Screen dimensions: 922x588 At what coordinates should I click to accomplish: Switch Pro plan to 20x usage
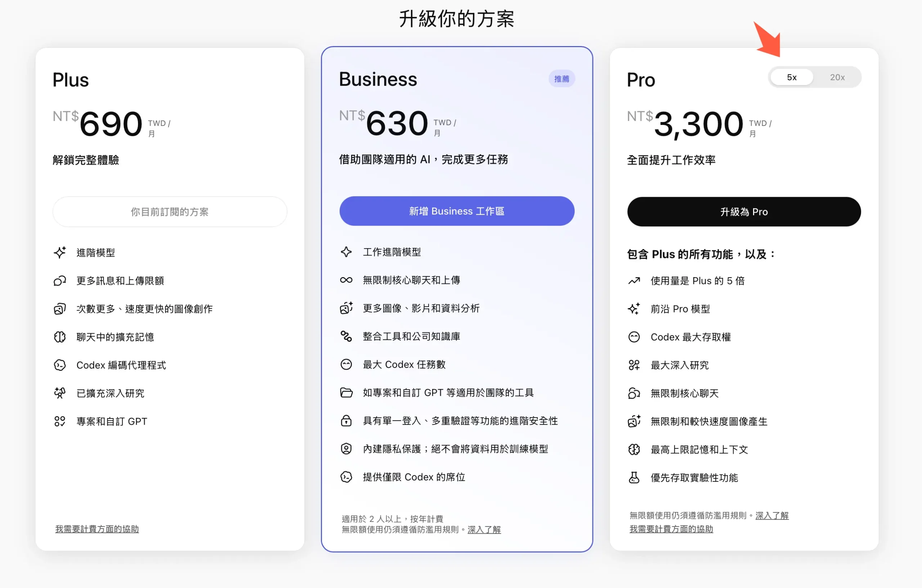[837, 77]
